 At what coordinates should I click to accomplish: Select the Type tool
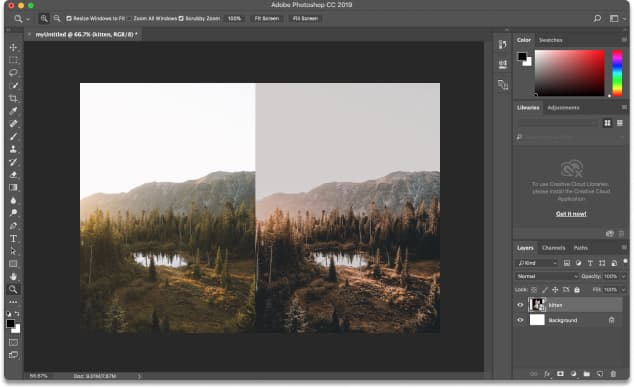click(x=13, y=238)
